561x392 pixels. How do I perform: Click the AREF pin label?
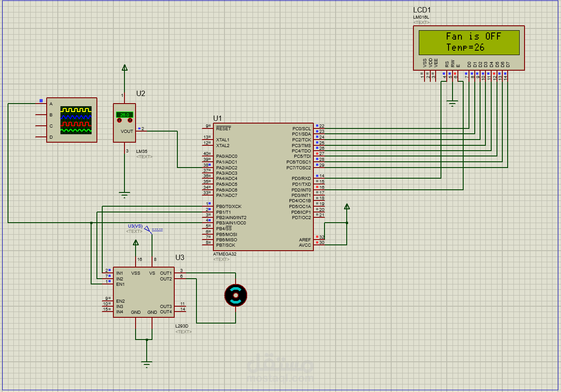[x=305, y=240]
